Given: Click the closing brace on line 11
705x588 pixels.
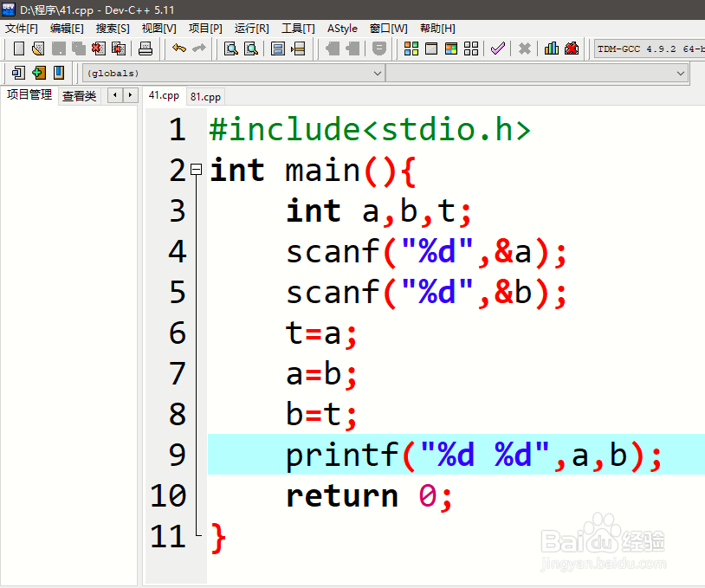Looking at the screenshot, I should tap(218, 537).
